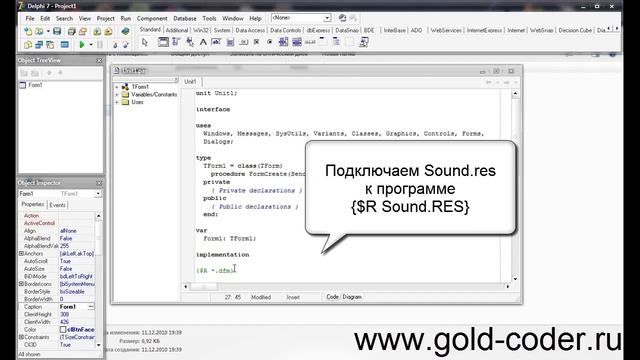The image size is (640, 360).
Task: Switch to the Win32 palette tab
Action: [x=200, y=30]
